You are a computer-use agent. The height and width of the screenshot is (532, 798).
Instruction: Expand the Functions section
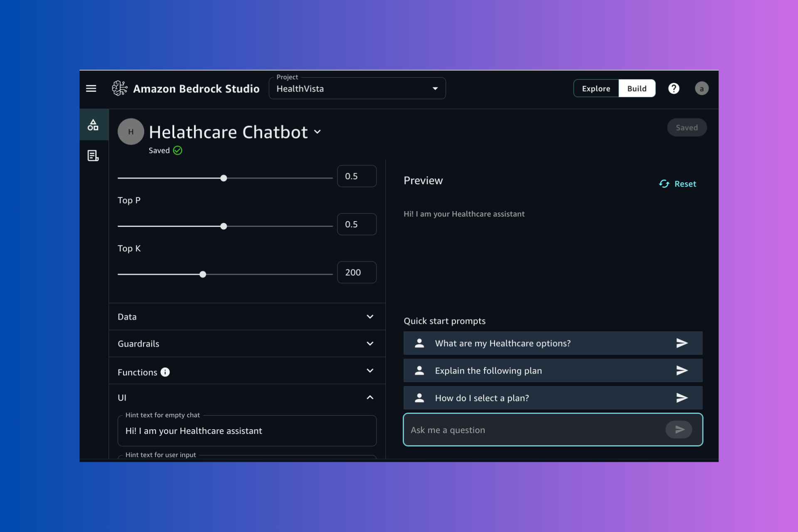[x=247, y=371]
